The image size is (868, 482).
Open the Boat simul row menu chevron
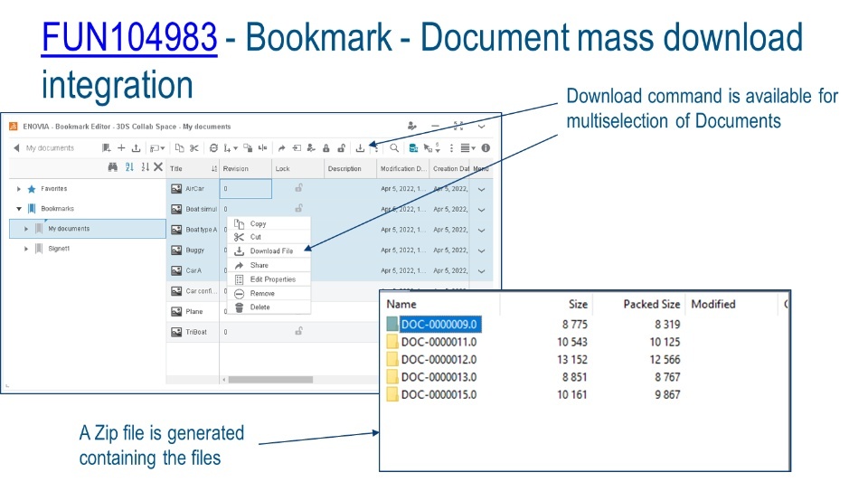pyautogui.click(x=482, y=210)
